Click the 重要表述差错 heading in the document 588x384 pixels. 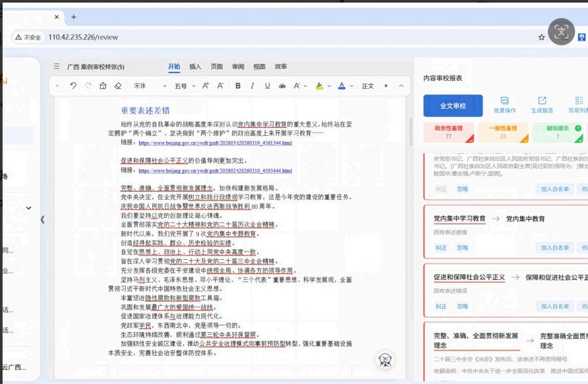click(145, 111)
